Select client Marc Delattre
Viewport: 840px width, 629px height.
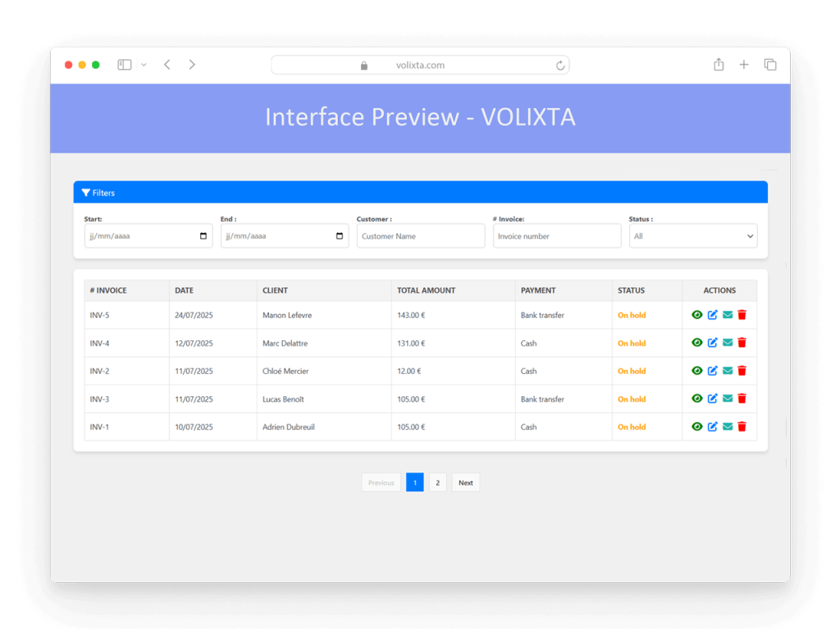(x=285, y=344)
